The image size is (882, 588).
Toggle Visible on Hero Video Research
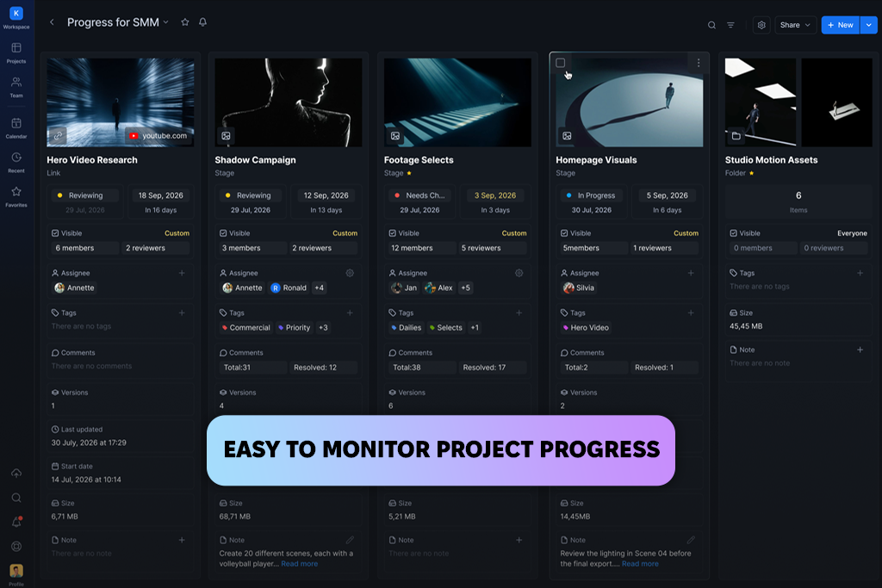click(x=55, y=232)
